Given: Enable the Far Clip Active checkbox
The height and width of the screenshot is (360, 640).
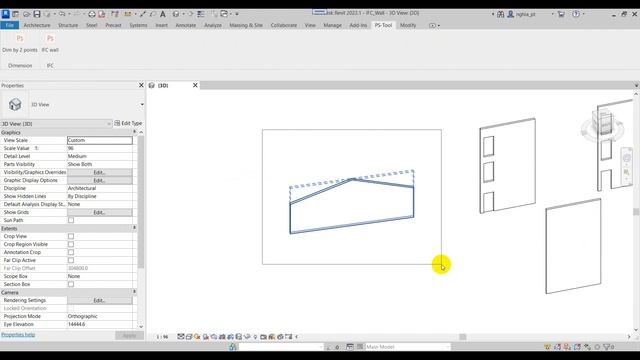Looking at the screenshot, I should (71, 260).
